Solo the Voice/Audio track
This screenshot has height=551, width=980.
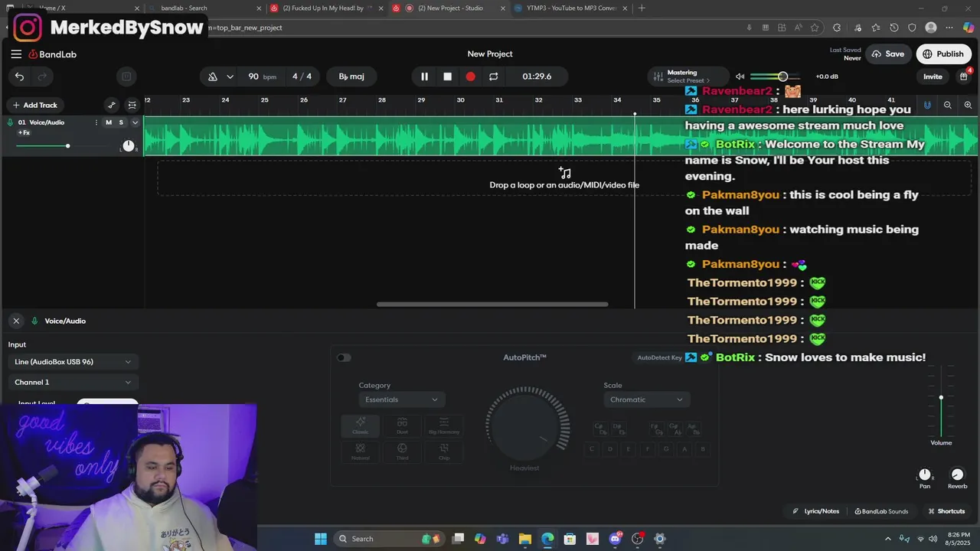click(121, 122)
